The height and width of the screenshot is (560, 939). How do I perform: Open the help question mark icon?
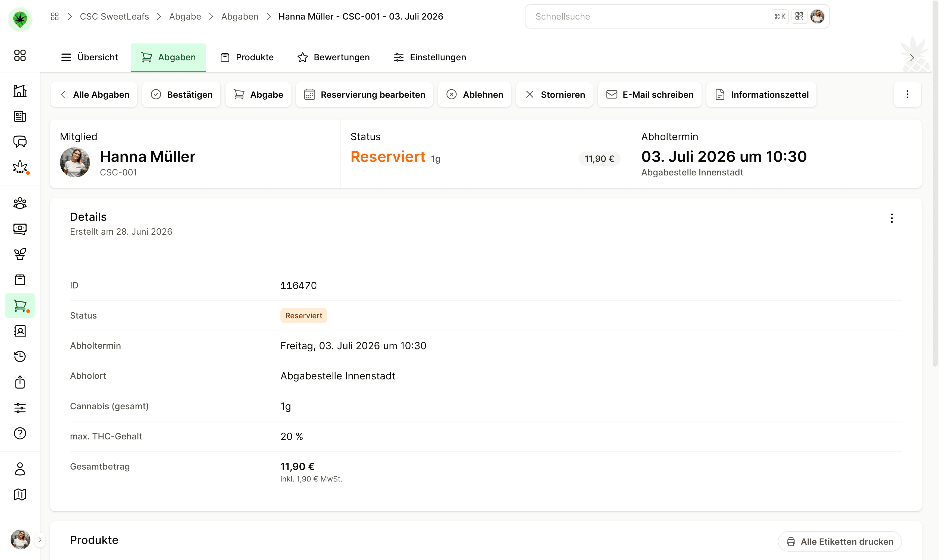20,433
